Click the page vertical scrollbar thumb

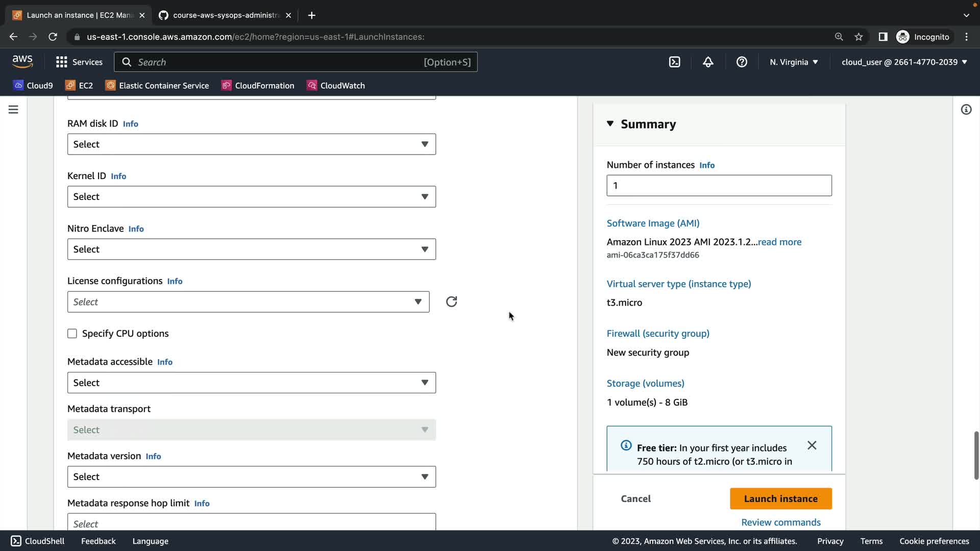pyautogui.click(x=976, y=455)
